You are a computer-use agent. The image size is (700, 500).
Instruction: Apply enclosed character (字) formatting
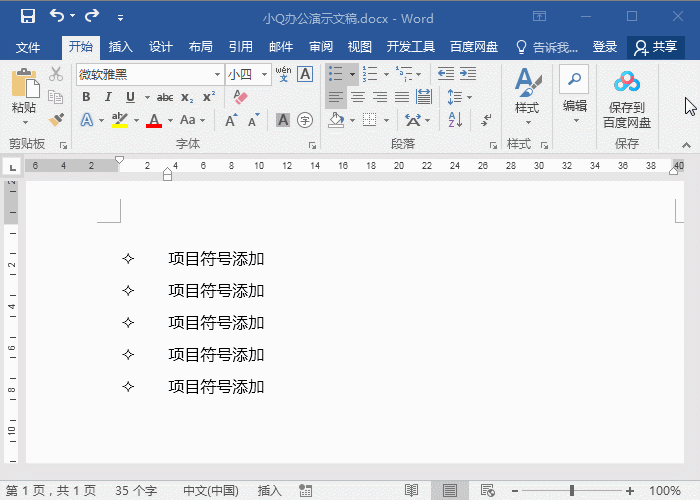pyautogui.click(x=305, y=120)
